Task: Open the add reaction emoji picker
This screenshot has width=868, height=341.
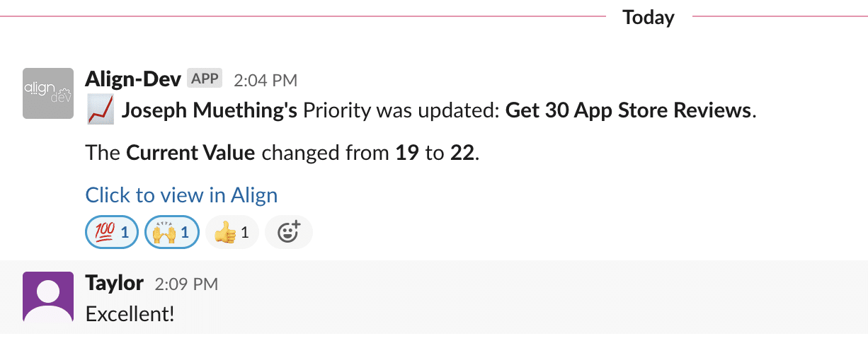Action: pyautogui.click(x=288, y=232)
